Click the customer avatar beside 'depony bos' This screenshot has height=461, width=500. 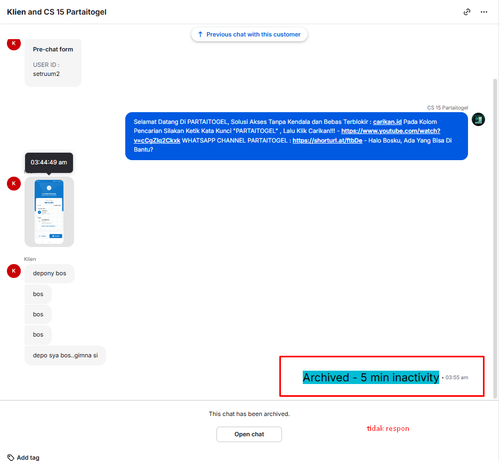[14, 271]
